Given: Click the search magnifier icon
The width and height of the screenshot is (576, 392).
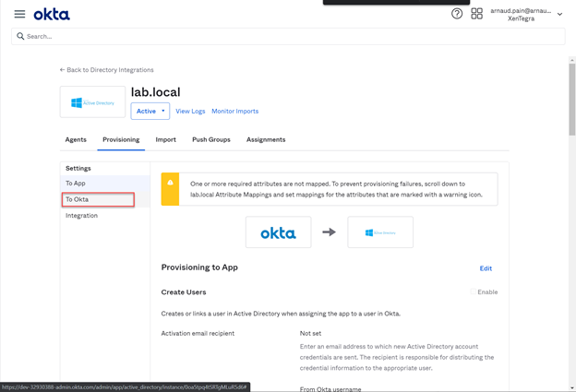Looking at the screenshot, I should 20,37.
